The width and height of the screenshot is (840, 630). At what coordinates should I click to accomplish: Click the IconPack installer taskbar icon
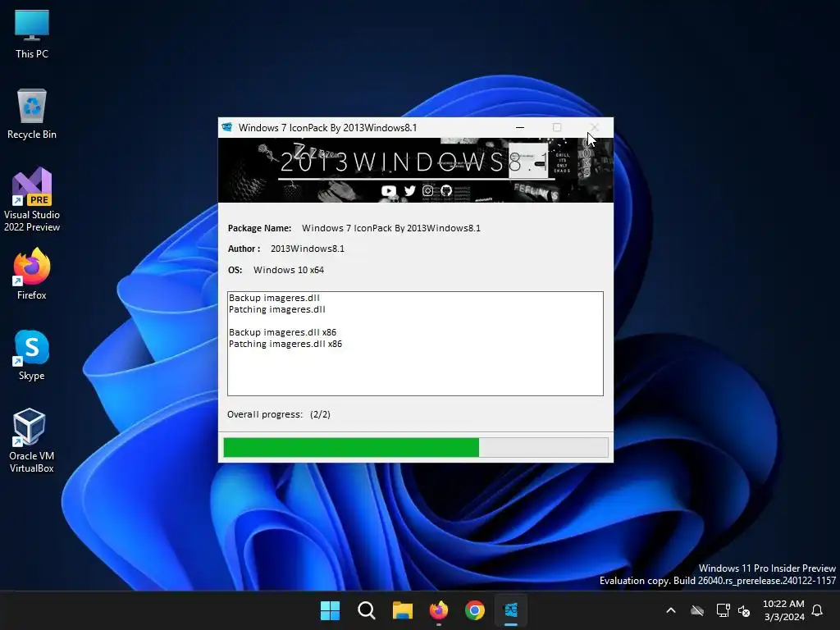coord(511,610)
